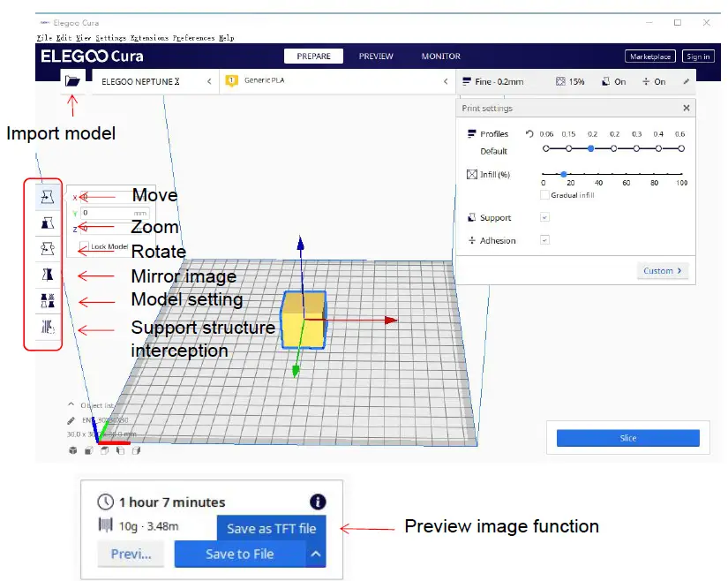Viewport: 728px width, 581px height.
Task: Click the adhesion On indicator in top bar
Action: (x=654, y=82)
